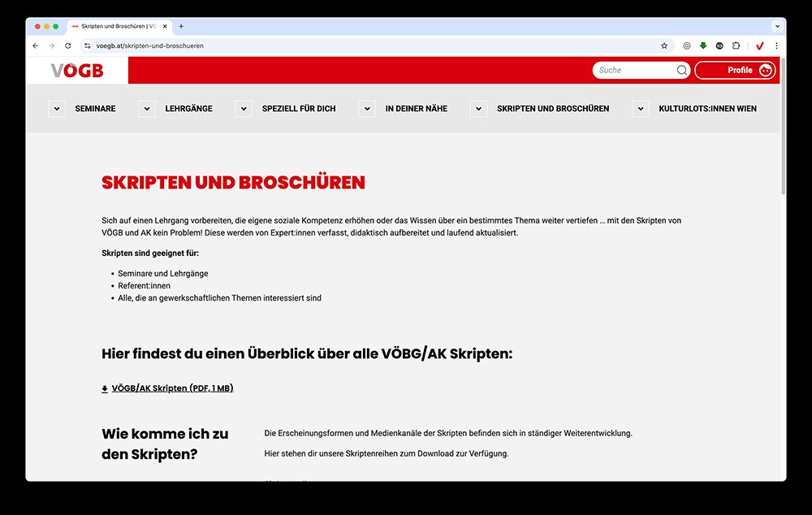Open the VÖGB logo homepage
The image size is (812, 515).
76,70
